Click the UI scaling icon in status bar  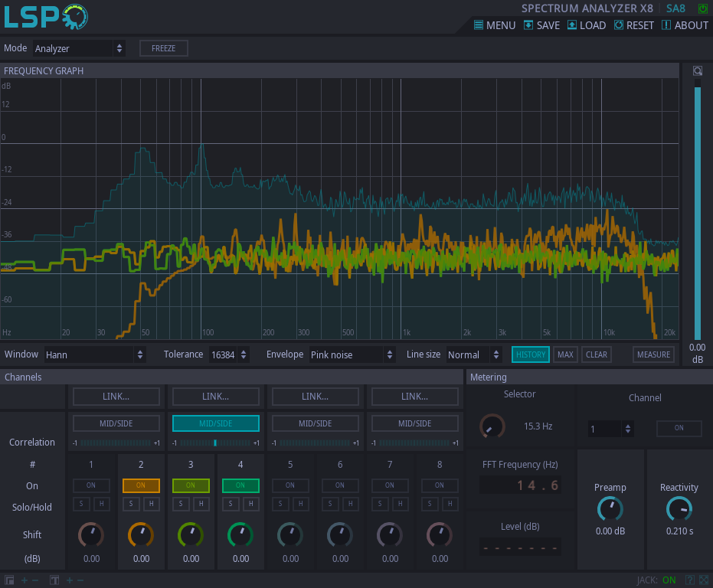(x=9, y=580)
